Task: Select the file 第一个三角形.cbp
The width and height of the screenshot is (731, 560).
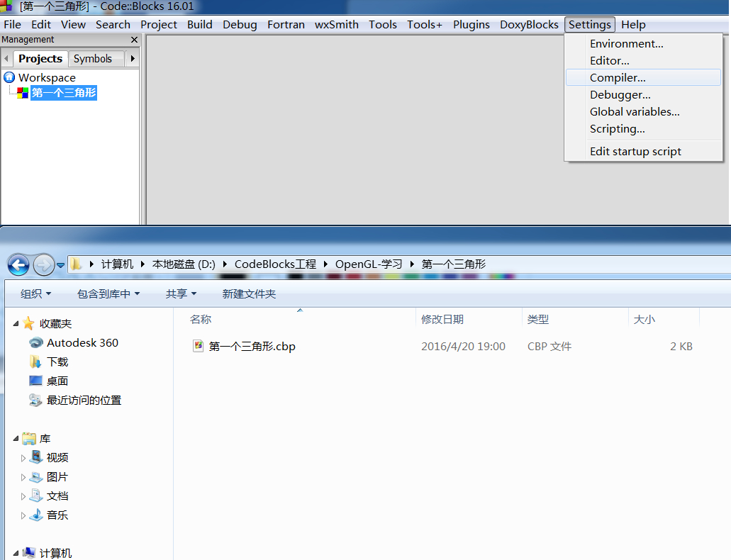Action: point(252,347)
